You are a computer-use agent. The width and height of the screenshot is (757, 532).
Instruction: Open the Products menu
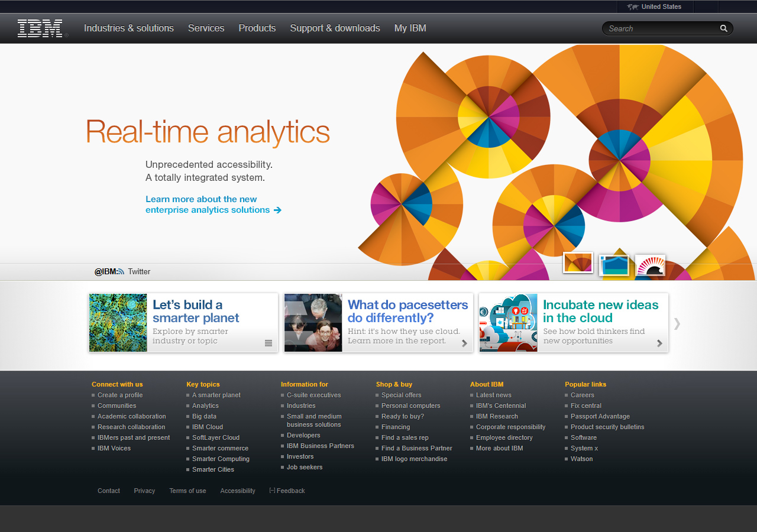pyautogui.click(x=257, y=28)
